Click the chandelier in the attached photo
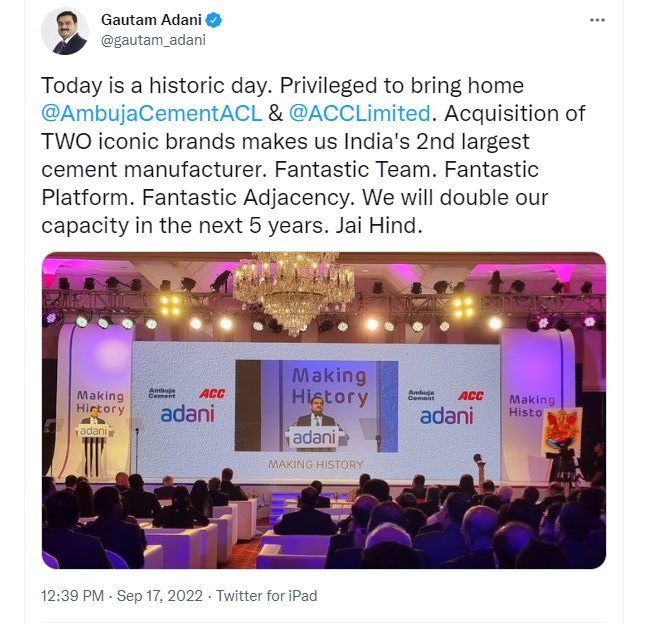Image resolution: width=672 pixels, height=625 pixels. tap(294, 291)
